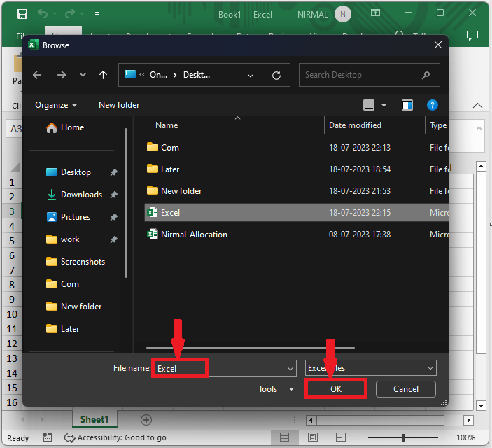Screen dimensions: 492x448
Task: Click the pin icon next to Desktop
Action: (113, 172)
